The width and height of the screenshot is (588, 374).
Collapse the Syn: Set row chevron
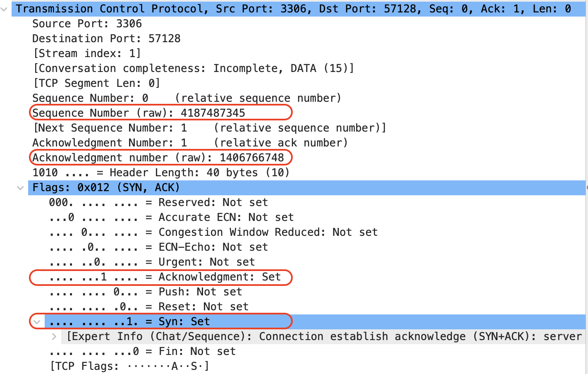(37, 322)
